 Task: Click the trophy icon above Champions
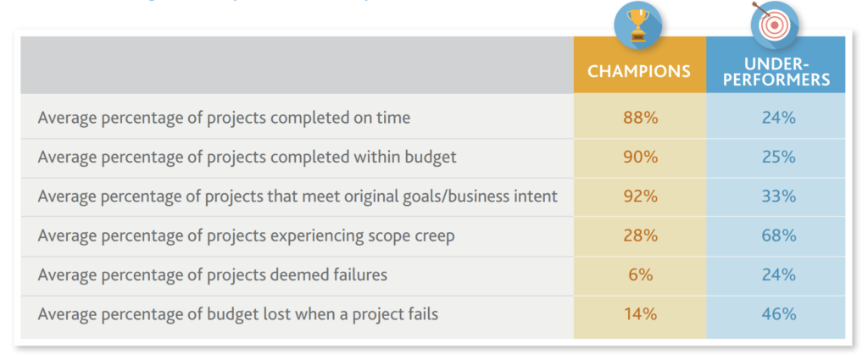[x=638, y=25]
